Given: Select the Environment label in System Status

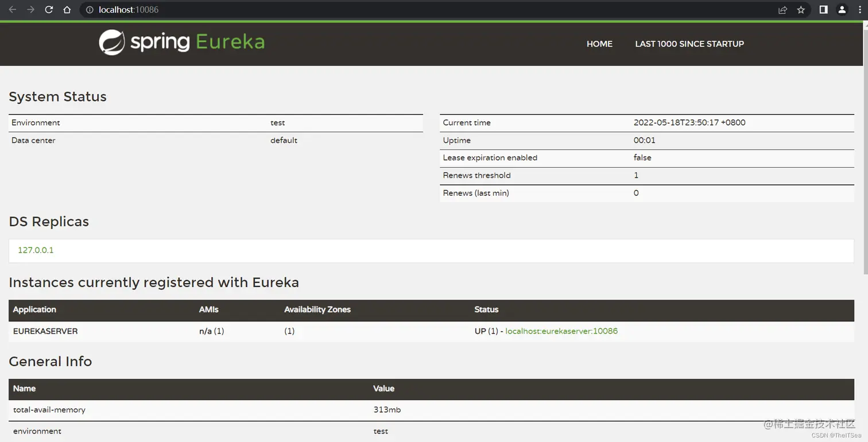Looking at the screenshot, I should coord(36,123).
